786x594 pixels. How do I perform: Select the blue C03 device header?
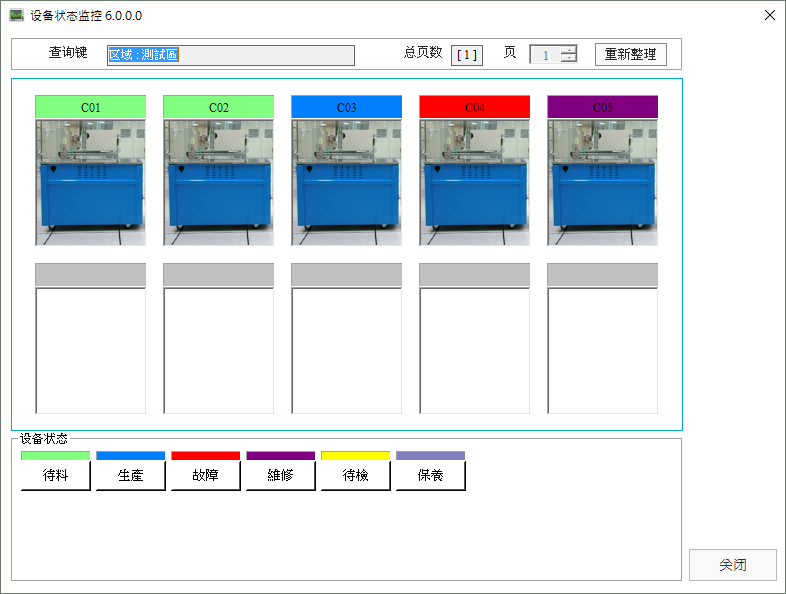pos(346,107)
